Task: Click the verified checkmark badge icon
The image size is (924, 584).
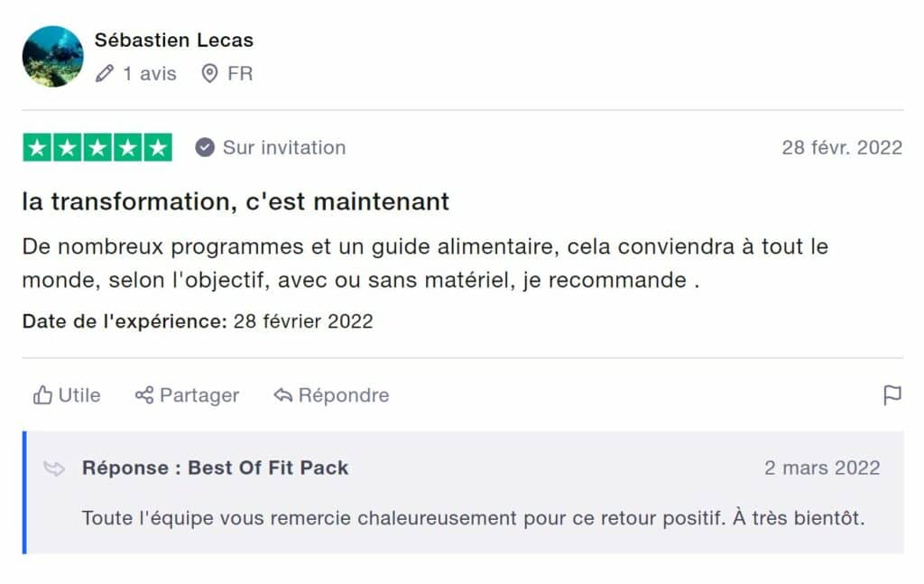Action: coord(205,147)
